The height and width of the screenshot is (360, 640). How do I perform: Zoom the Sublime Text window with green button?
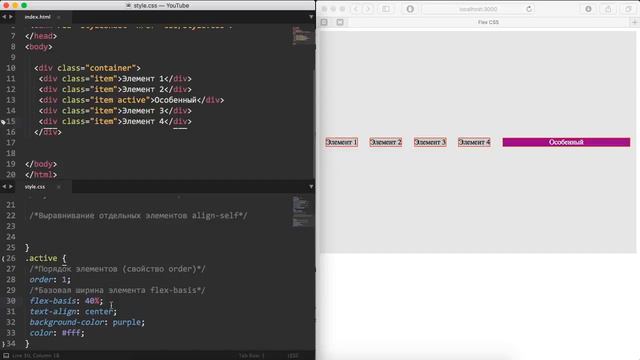(24, 5)
